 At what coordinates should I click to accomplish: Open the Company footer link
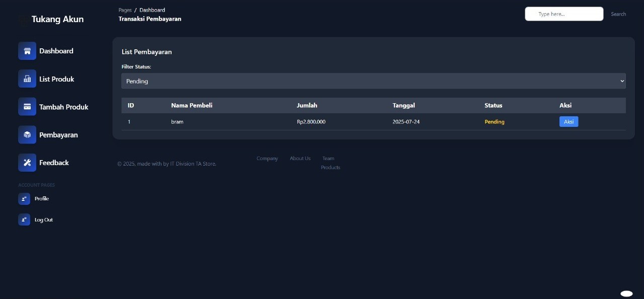[x=267, y=159]
